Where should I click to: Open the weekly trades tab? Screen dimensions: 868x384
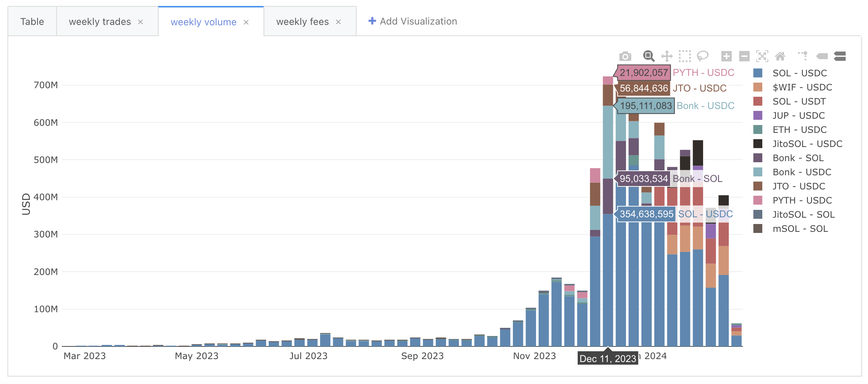coord(100,22)
